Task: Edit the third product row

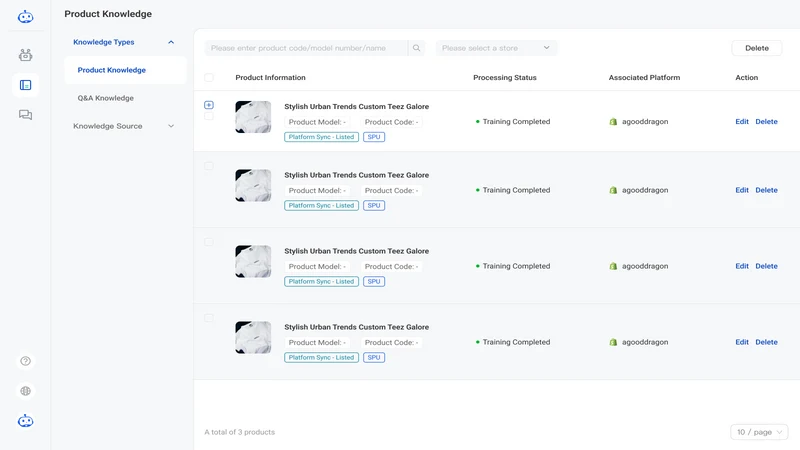Action: [742, 266]
